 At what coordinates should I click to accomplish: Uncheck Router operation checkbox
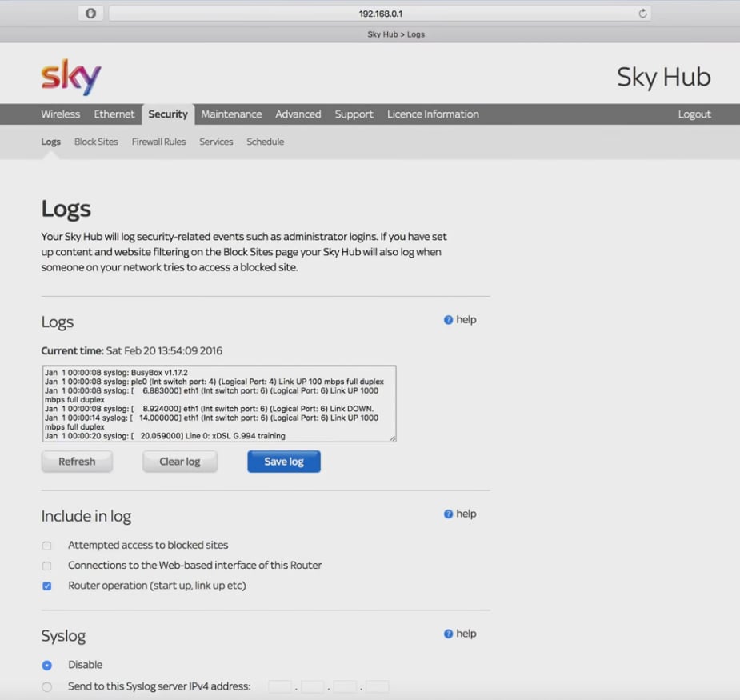pos(46,586)
